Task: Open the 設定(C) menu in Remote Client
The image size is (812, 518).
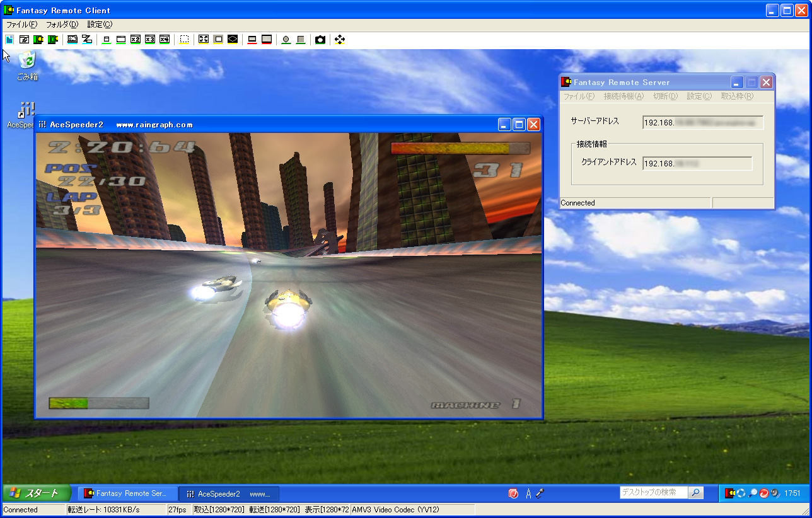Action: (x=100, y=25)
